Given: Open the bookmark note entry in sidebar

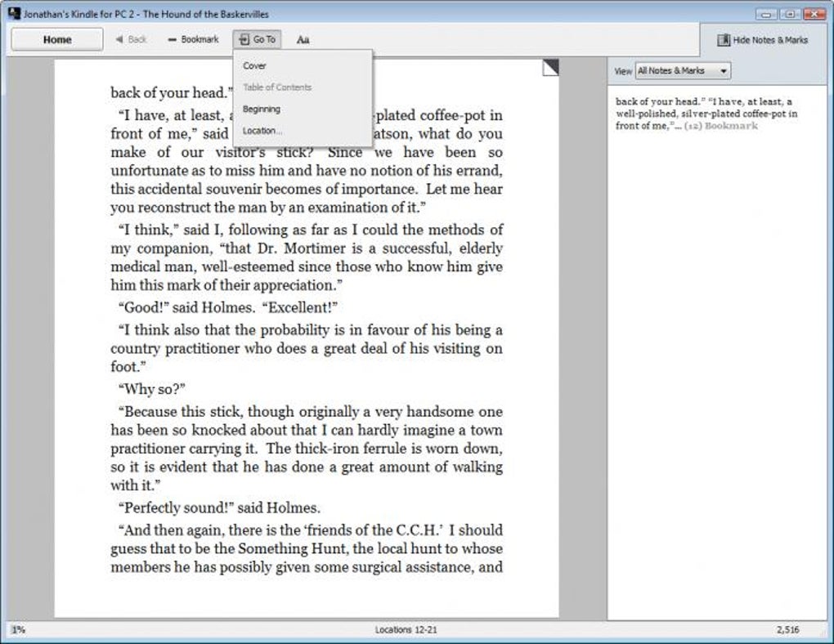Looking at the screenshot, I should [x=706, y=114].
